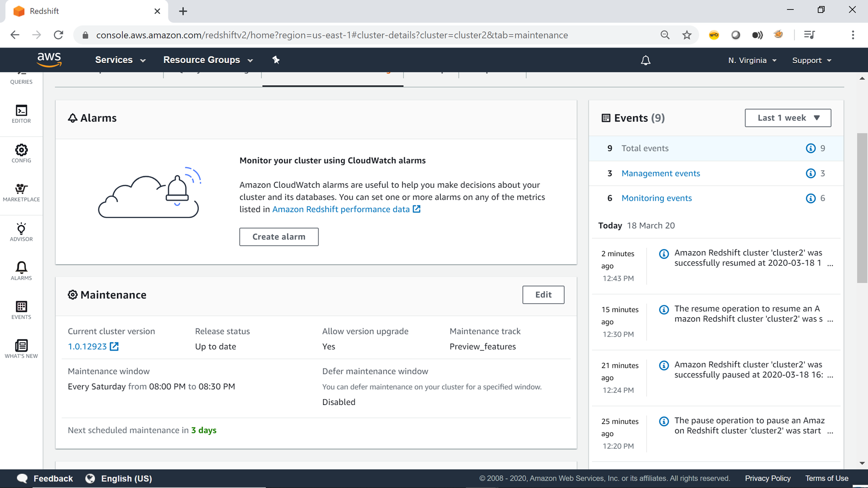Click info icon beside Management events count
This screenshot has height=488, width=868.
coord(810,174)
